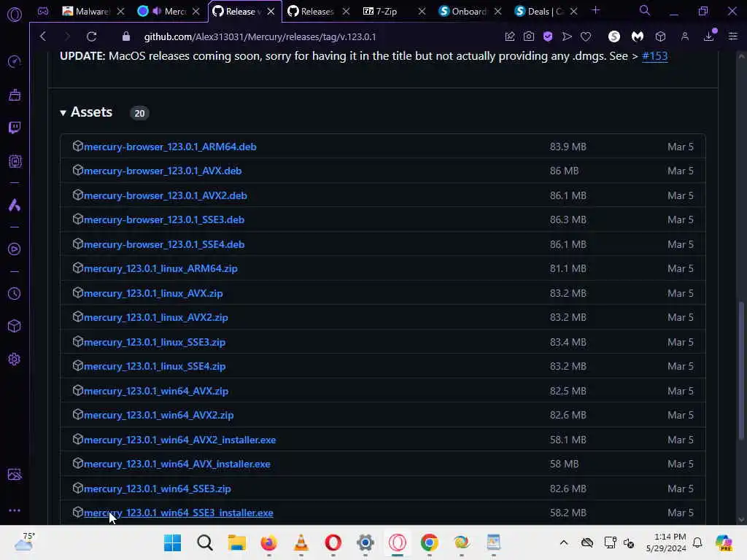The width and height of the screenshot is (747, 560).
Task: Open GX Control speedometer icon in sidebar
Action: pyautogui.click(x=15, y=61)
